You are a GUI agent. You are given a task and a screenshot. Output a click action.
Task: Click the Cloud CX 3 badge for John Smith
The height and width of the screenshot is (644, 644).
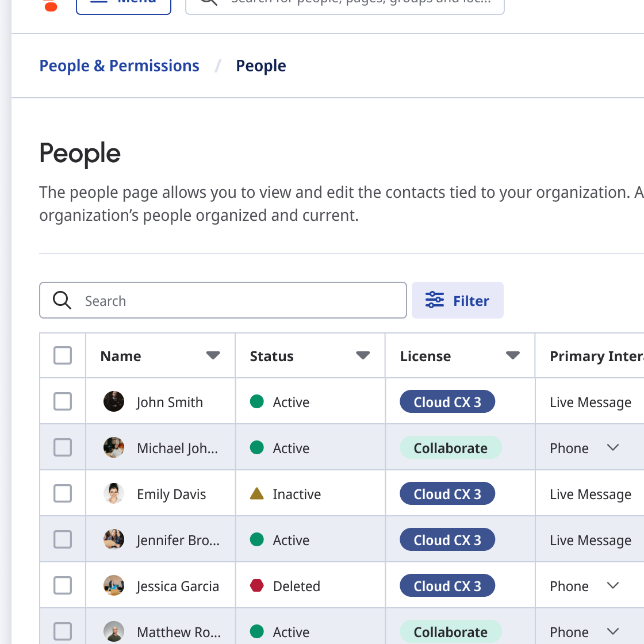[447, 402]
